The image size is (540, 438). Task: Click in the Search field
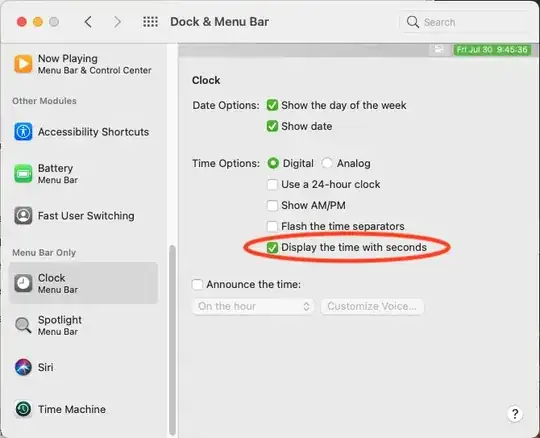click(465, 22)
